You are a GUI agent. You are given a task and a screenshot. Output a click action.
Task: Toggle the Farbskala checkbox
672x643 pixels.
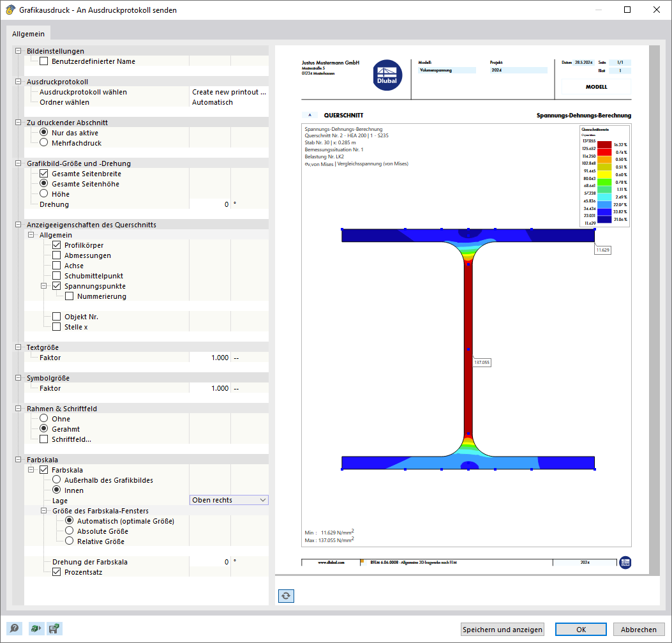[x=43, y=470]
